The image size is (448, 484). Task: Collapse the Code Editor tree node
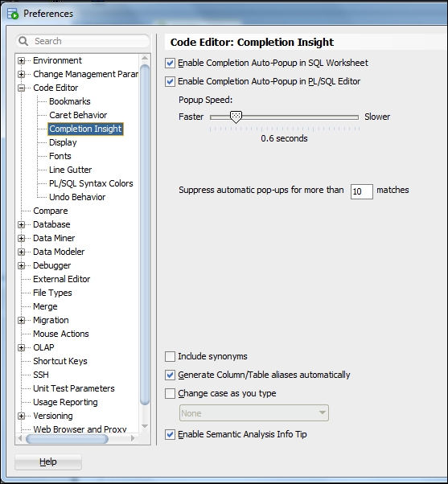click(x=21, y=88)
